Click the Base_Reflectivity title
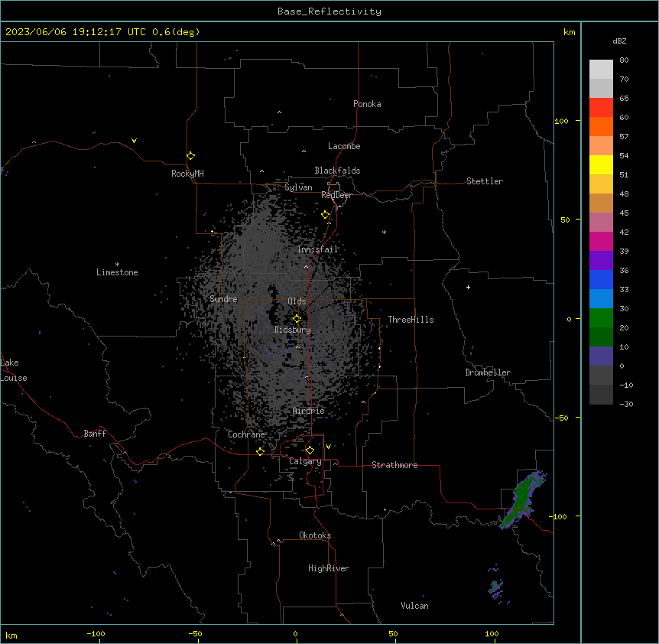Image resolution: width=659 pixels, height=644 pixels. (329, 11)
